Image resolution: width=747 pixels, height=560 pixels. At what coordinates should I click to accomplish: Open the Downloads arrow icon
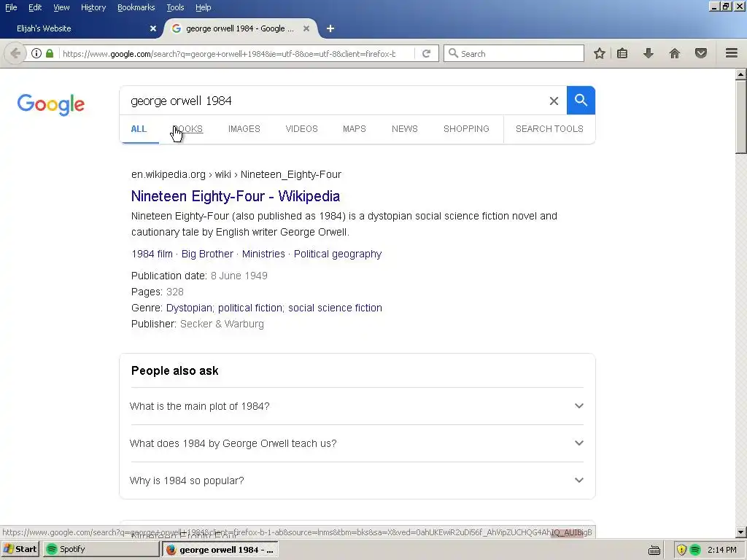[648, 53]
